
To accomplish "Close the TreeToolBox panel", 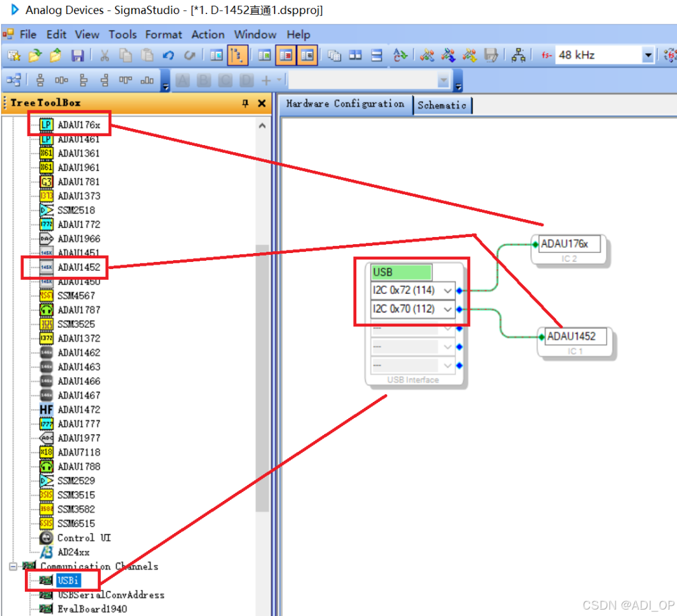I will tap(261, 104).
